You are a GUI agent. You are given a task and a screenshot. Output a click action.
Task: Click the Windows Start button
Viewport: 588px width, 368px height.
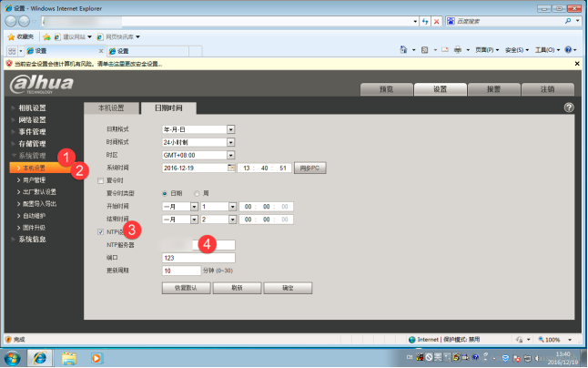[13, 356]
